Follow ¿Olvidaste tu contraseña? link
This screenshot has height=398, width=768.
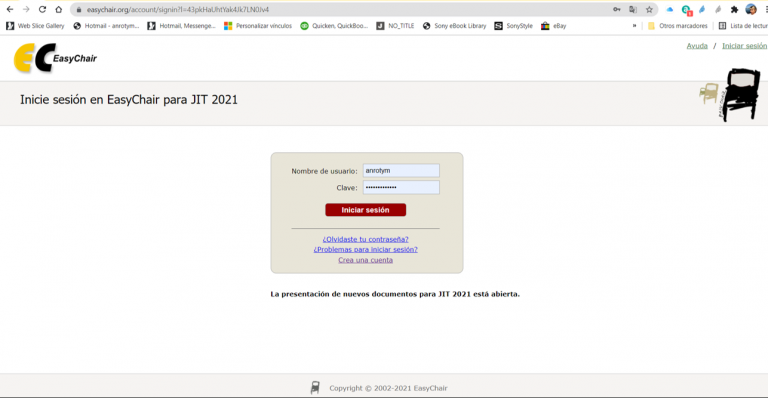pos(365,239)
